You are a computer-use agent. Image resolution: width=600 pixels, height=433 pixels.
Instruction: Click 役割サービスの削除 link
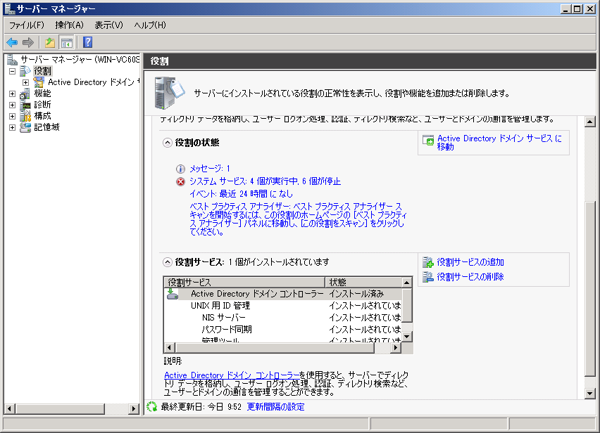(470, 277)
